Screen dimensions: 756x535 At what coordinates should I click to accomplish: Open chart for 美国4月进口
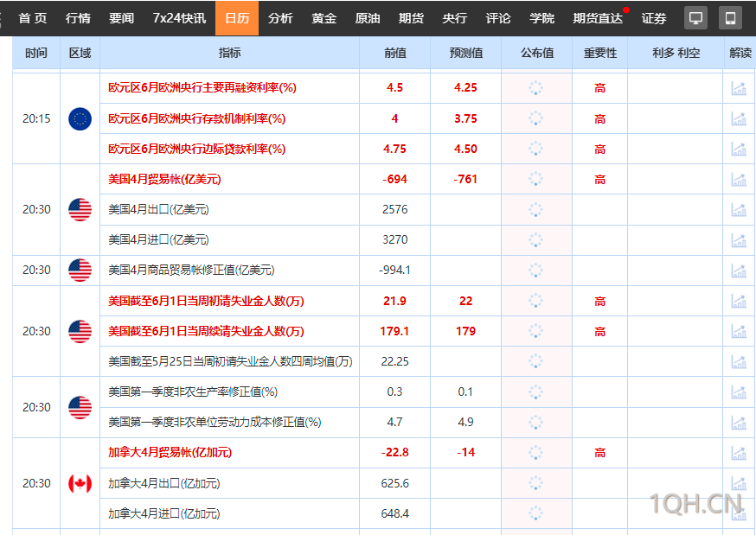point(739,239)
